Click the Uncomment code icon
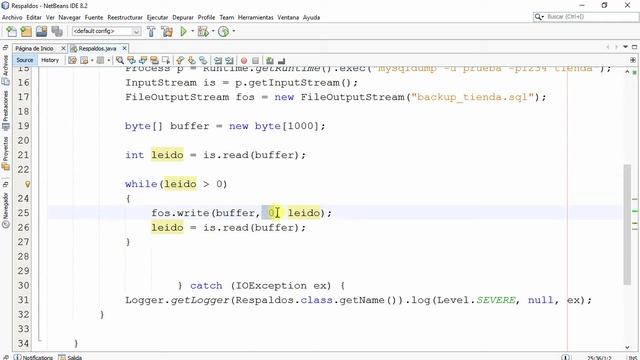 [281, 60]
